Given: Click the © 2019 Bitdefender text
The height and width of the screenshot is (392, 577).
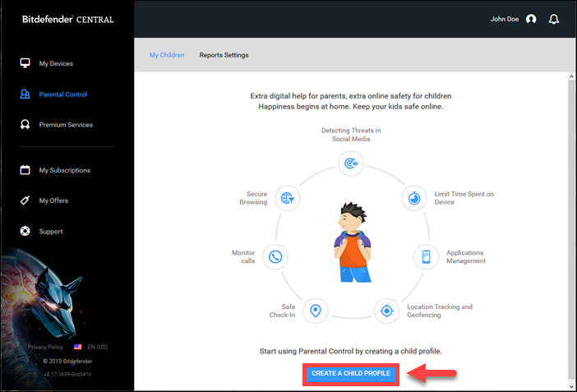Looking at the screenshot, I should click(67, 361).
